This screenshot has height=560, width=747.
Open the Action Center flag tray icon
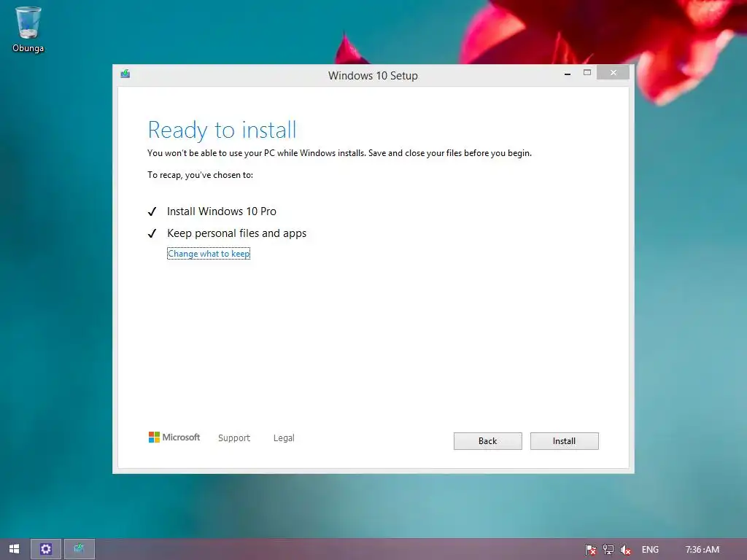tap(590, 550)
